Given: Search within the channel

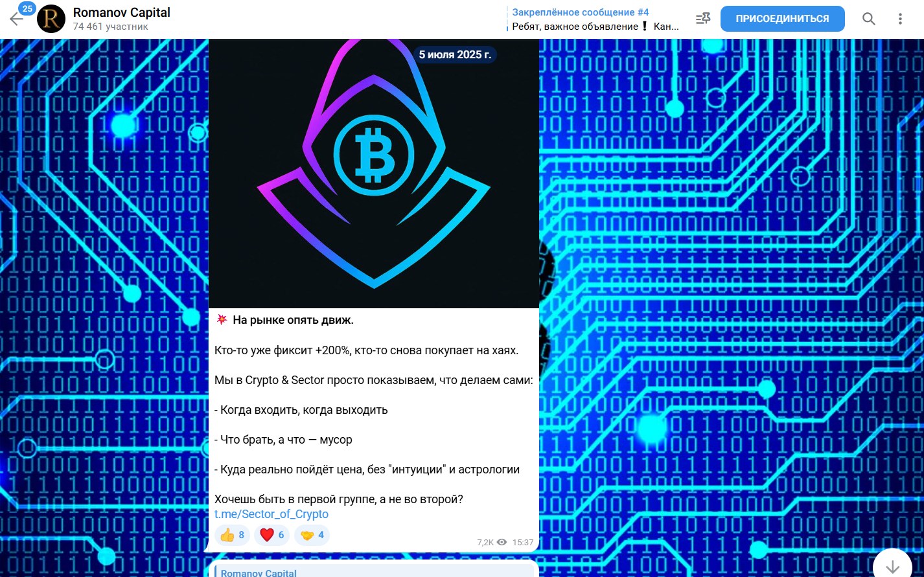Looking at the screenshot, I should click(x=869, y=19).
